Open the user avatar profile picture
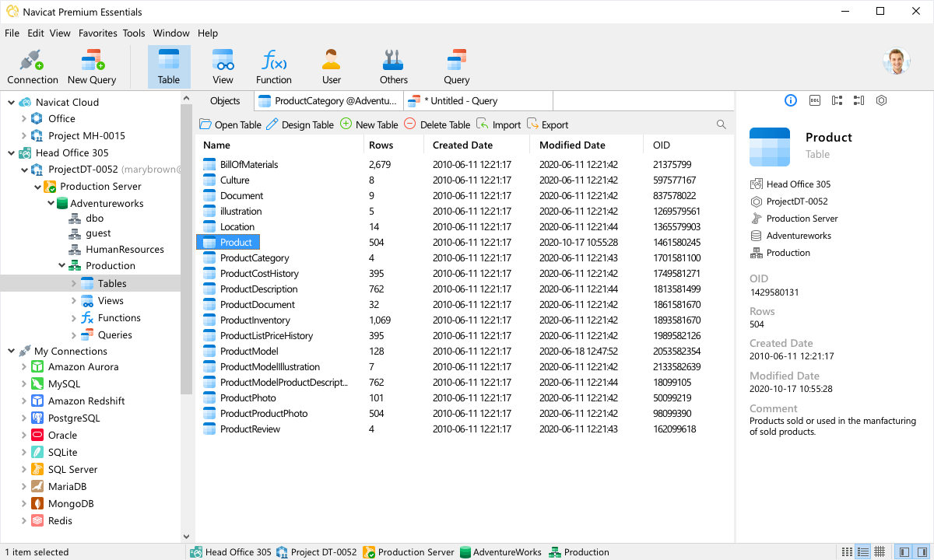Image resolution: width=934 pixels, height=560 pixels. coord(897,61)
